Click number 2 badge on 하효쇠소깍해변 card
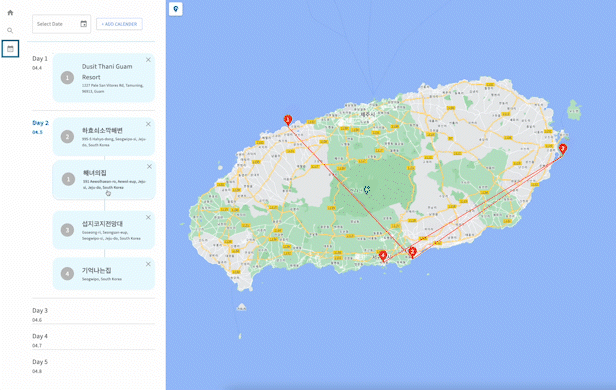The image size is (616, 390). 67,137
